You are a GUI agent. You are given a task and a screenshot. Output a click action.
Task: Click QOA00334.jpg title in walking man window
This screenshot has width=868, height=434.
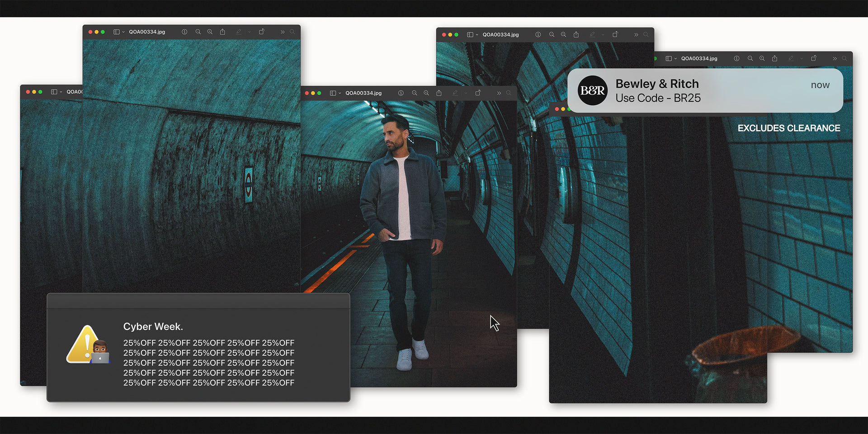363,93
